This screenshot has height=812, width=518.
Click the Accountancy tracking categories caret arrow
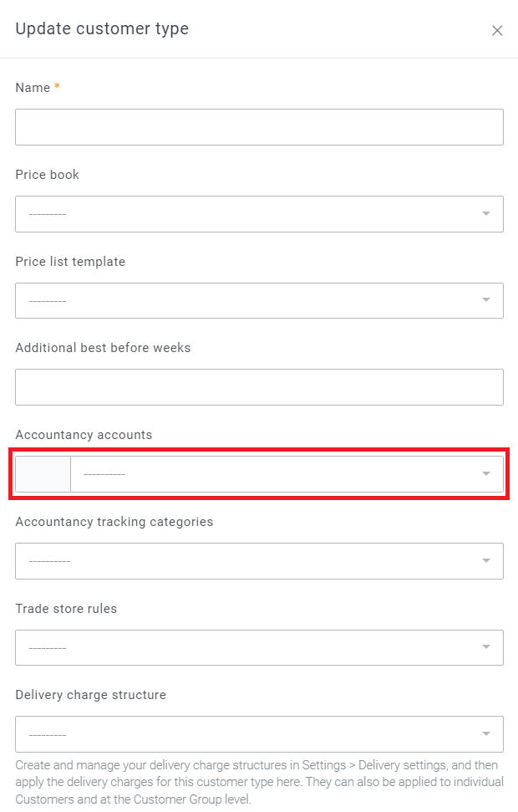pyautogui.click(x=486, y=561)
